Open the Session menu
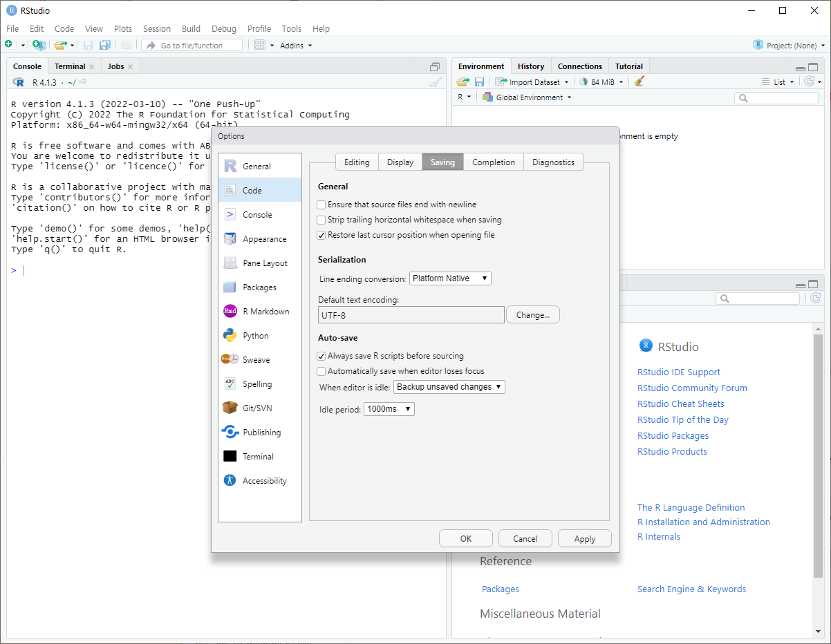Screen dimensions: 831x644 coord(157,29)
